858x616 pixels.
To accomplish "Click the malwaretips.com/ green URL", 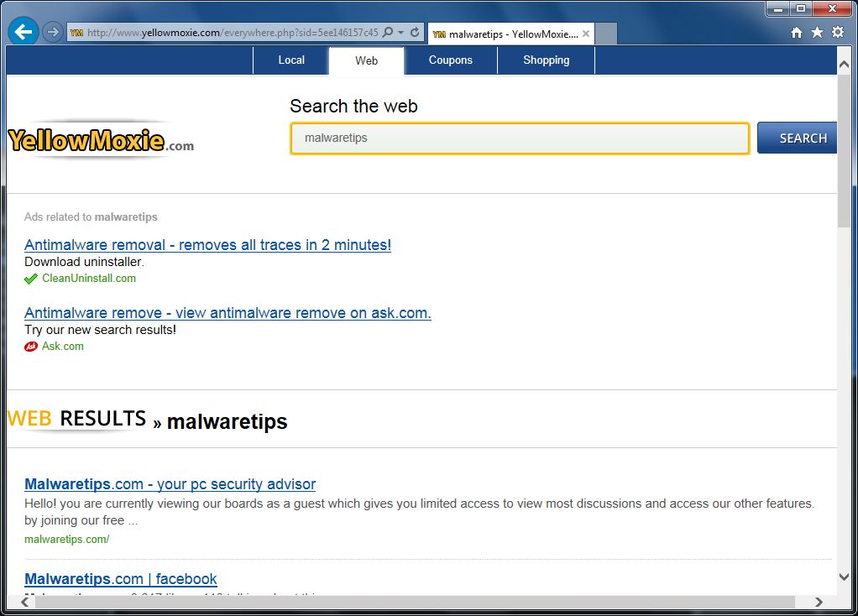I will coord(67,539).
